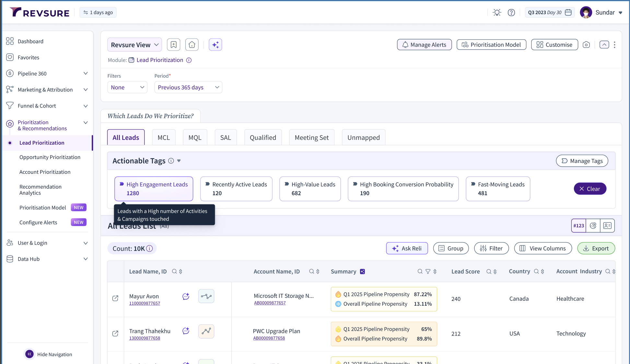Viewport: 630px width, 364px height.
Task: Click the Summary column filter icon
Action: pyautogui.click(x=428, y=271)
